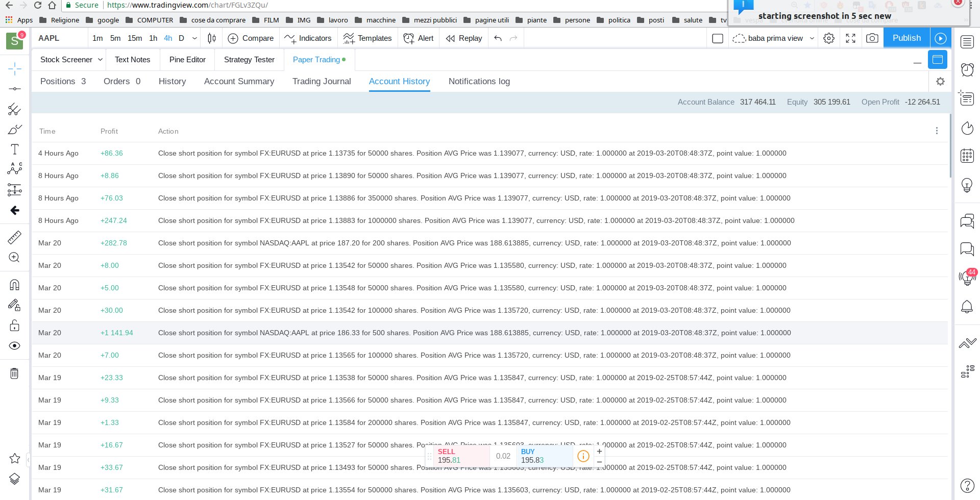The width and height of the screenshot is (980, 500).
Task: Select the D daily interval
Action: 181,38
